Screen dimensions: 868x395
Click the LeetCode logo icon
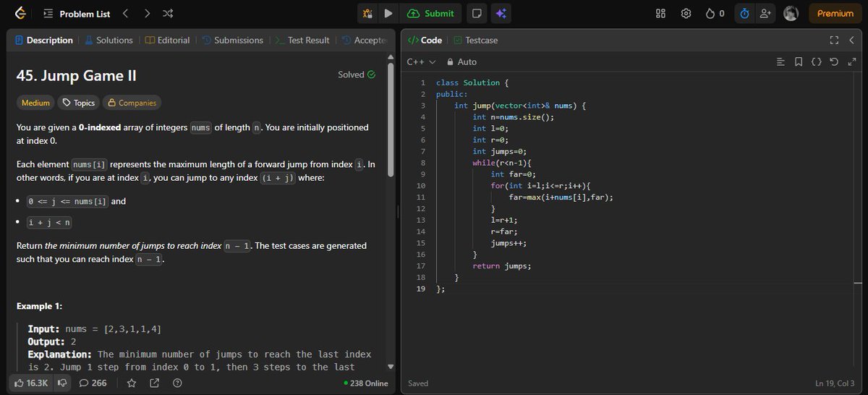click(20, 13)
